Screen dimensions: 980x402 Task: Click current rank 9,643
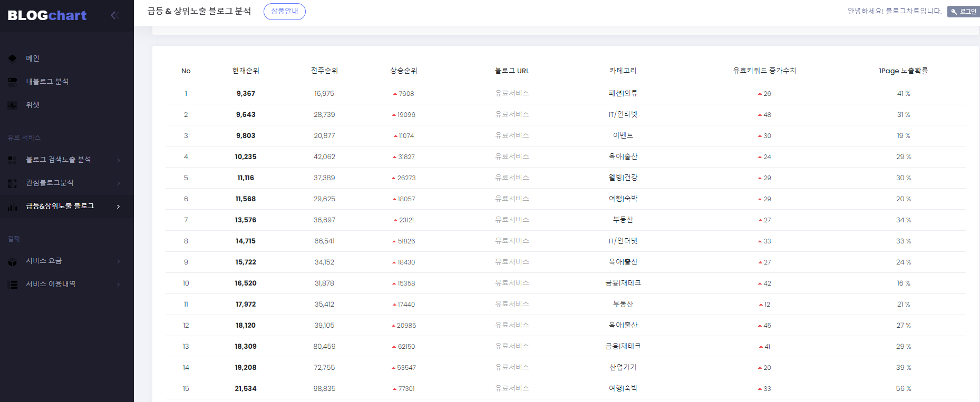coord(246,114)
